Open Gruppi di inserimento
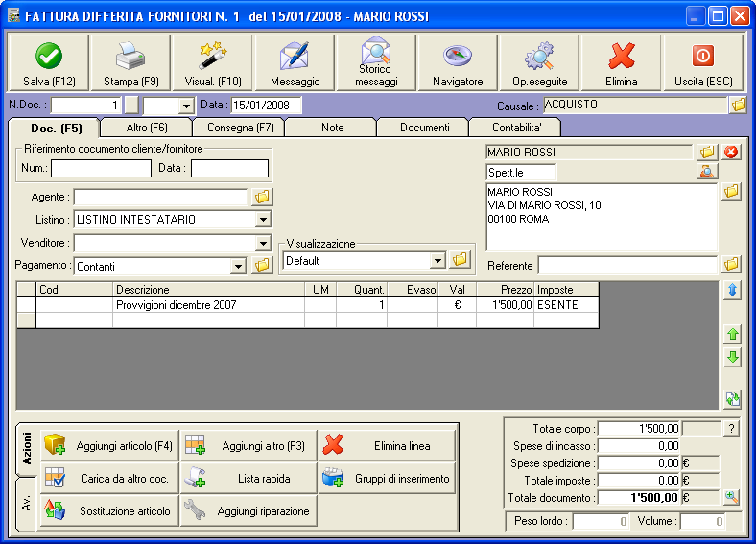This screenshot has height=544, width=756. coord(388,478)
